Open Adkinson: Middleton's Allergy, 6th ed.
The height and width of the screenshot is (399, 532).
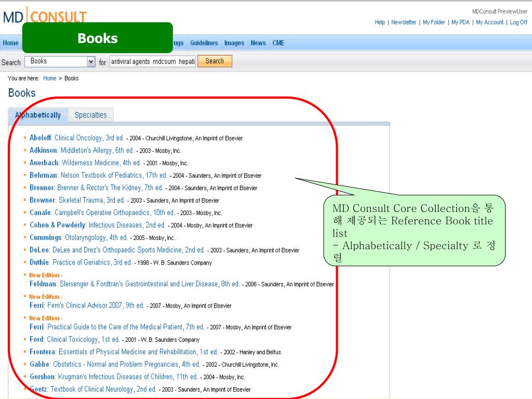(82, 150)
